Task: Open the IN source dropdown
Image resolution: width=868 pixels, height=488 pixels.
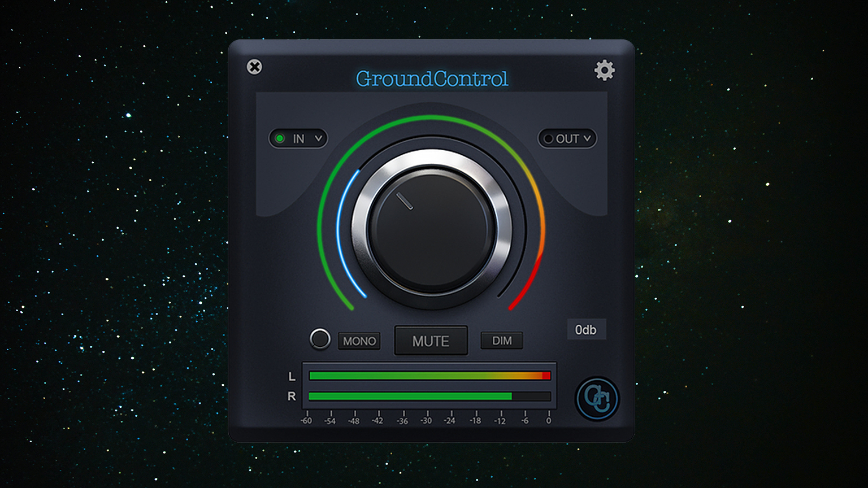Action: pyautogui.click(x=298, y=138)
